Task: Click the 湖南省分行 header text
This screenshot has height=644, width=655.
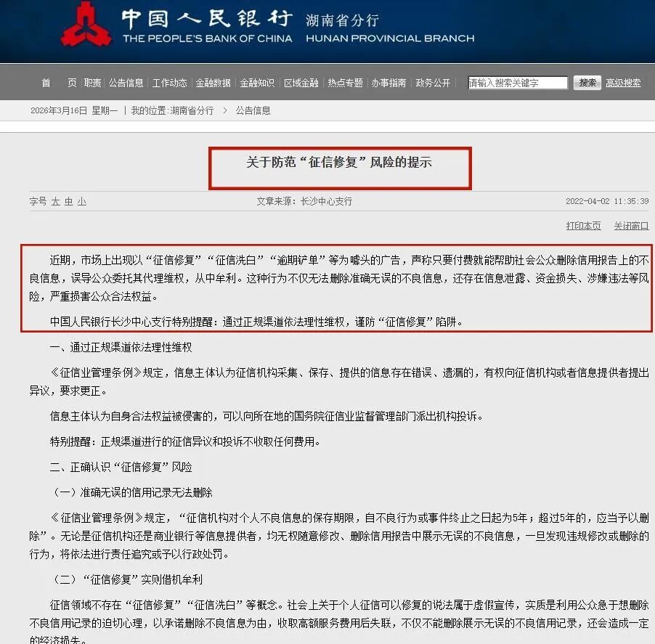Action: tap(342, 20)
